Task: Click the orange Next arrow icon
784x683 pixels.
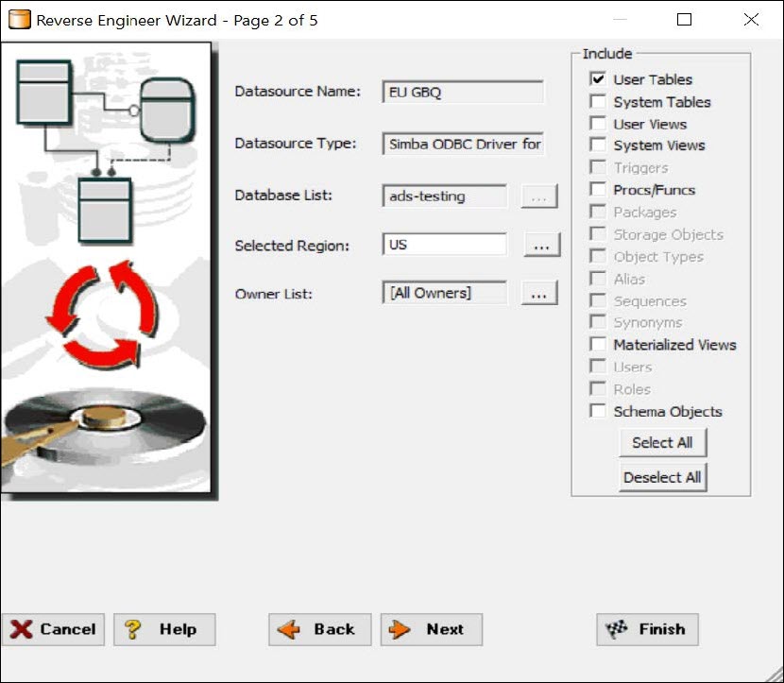Action: 400,629
